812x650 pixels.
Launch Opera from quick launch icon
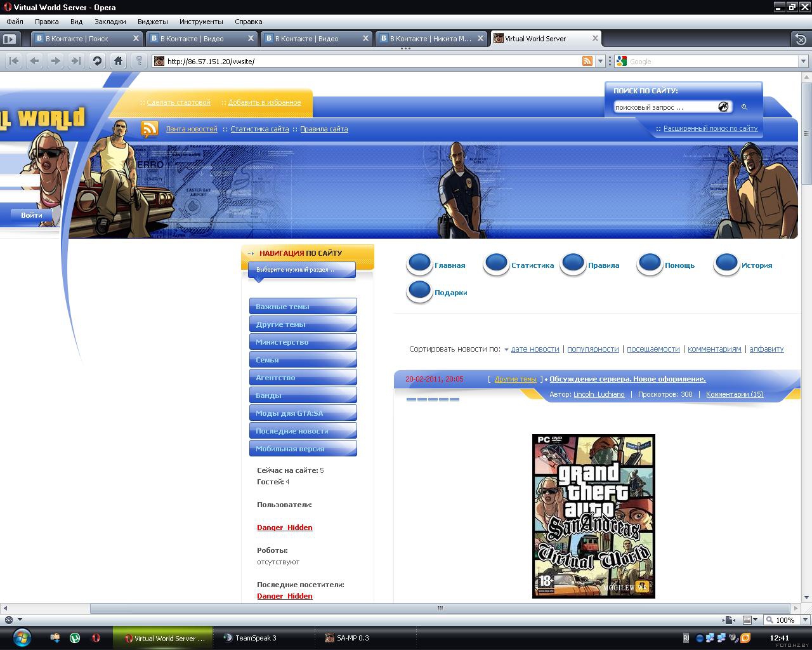click(95, 638)
